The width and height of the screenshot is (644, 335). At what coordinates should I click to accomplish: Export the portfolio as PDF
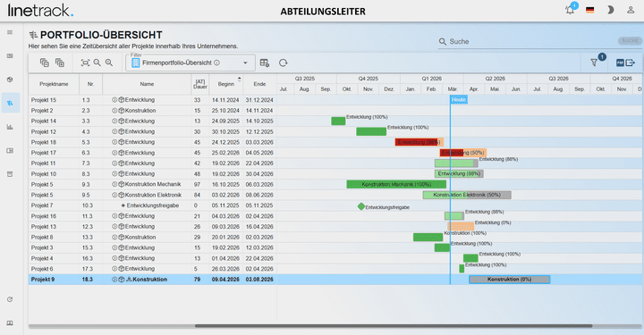coord(625,63)
